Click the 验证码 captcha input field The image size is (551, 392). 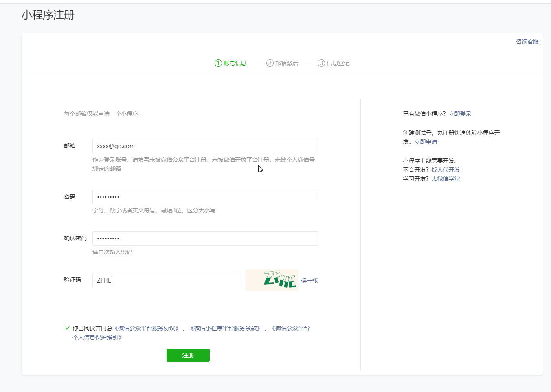coord(167,280)
